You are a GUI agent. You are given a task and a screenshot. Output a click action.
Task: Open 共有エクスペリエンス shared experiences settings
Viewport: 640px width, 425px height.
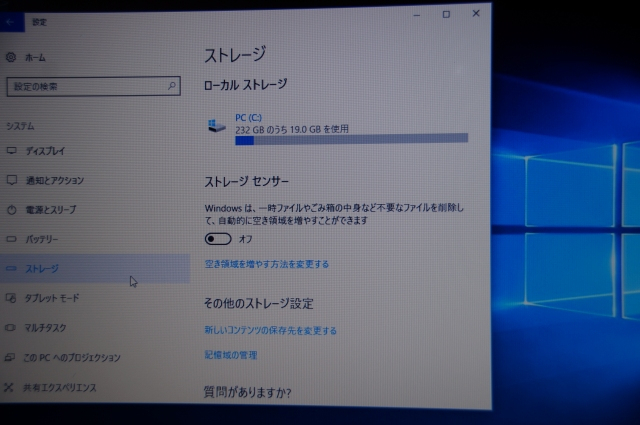(x=60, y=387)
